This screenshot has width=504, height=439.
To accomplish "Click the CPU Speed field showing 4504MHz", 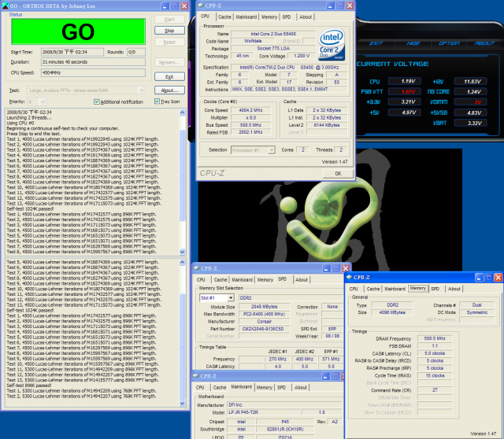I will pos(93,72).
